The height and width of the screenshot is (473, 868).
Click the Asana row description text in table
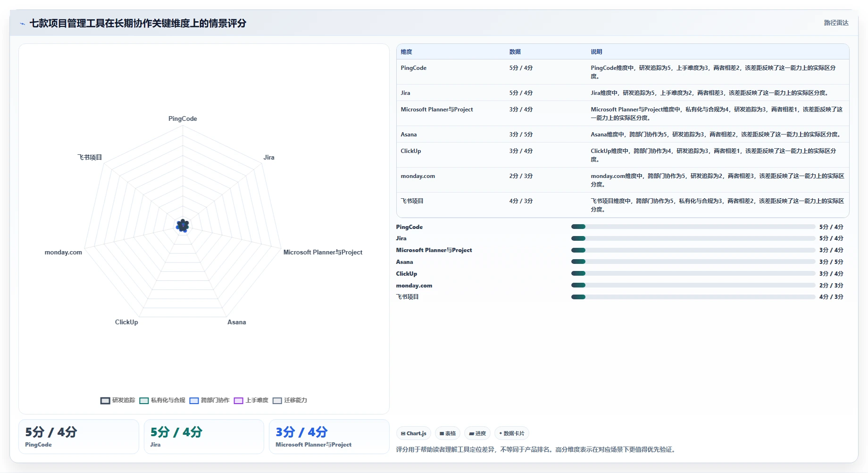coord(716,135)
